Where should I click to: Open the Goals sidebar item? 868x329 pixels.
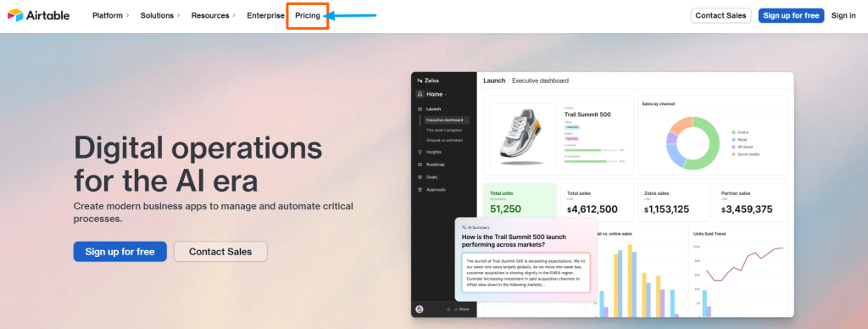click(432, 177)
